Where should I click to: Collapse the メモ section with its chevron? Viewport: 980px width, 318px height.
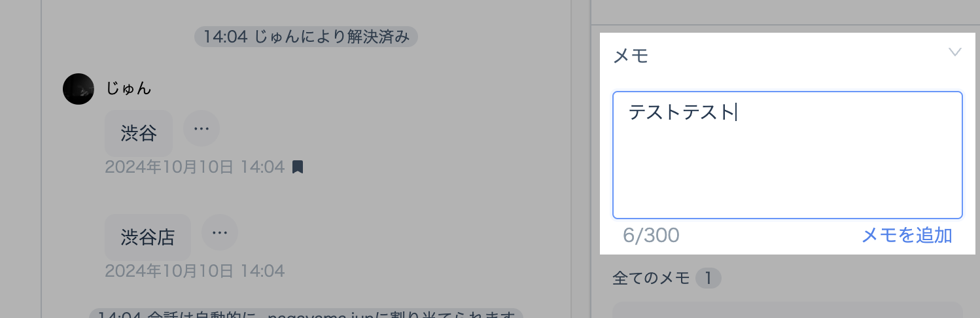pyautogui.click(x=955, y=52)
